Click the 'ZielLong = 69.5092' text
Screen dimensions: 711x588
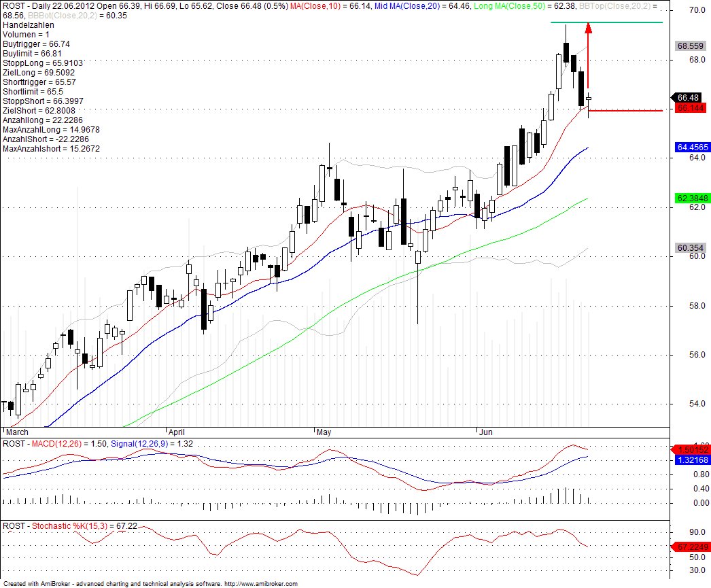(x=39, y=73)
